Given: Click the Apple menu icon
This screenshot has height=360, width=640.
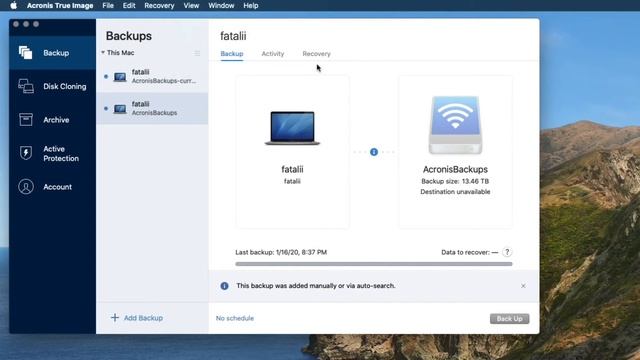Looking at the screenshot, I should (x=13, y=5).
